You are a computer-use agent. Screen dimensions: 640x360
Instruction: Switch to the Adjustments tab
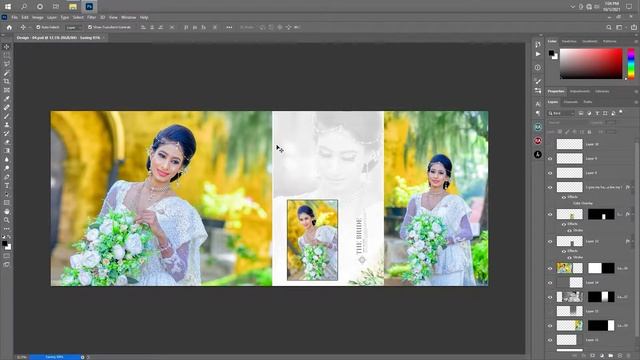pyautogui.click(x=580, y=91)
